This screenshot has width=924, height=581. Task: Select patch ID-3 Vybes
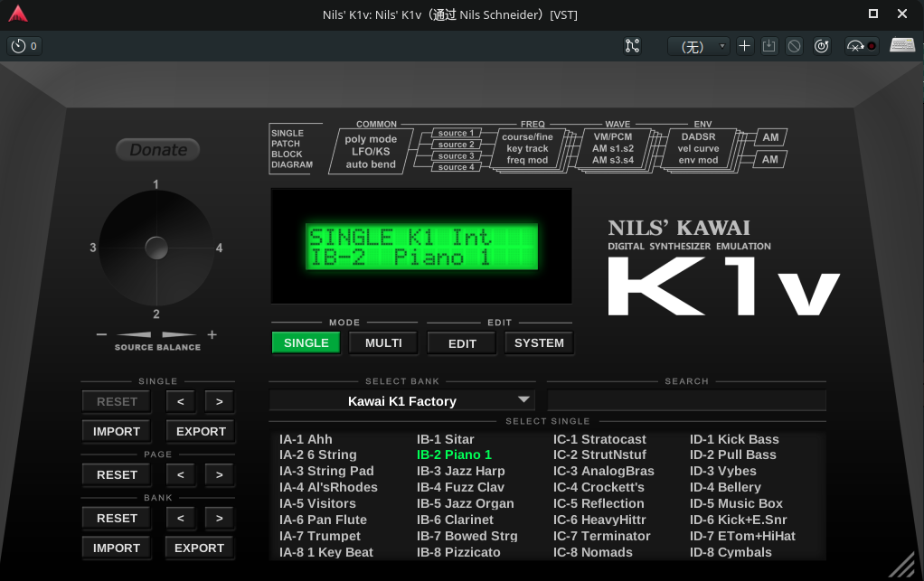(723, 471)
